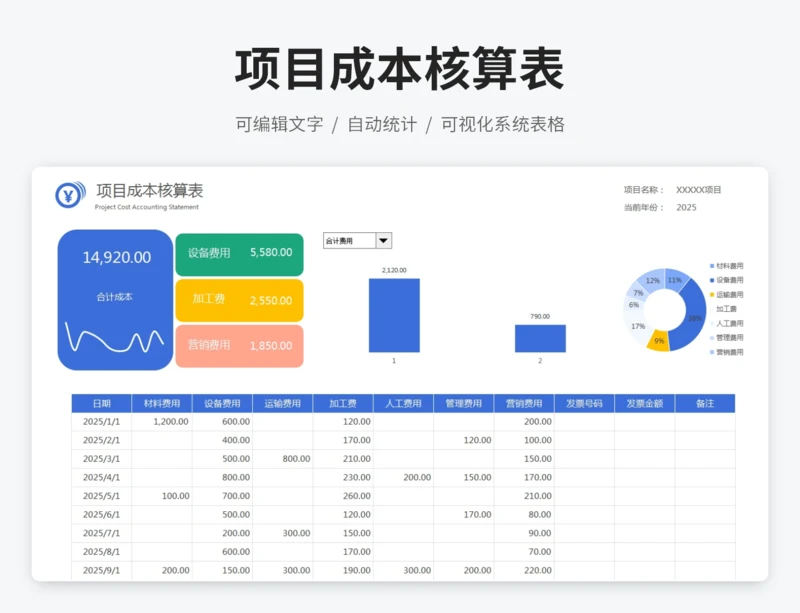Select the 2025/2/1 date cell
The width and height of the screenshot is (800, 613).
coord(102,440)
